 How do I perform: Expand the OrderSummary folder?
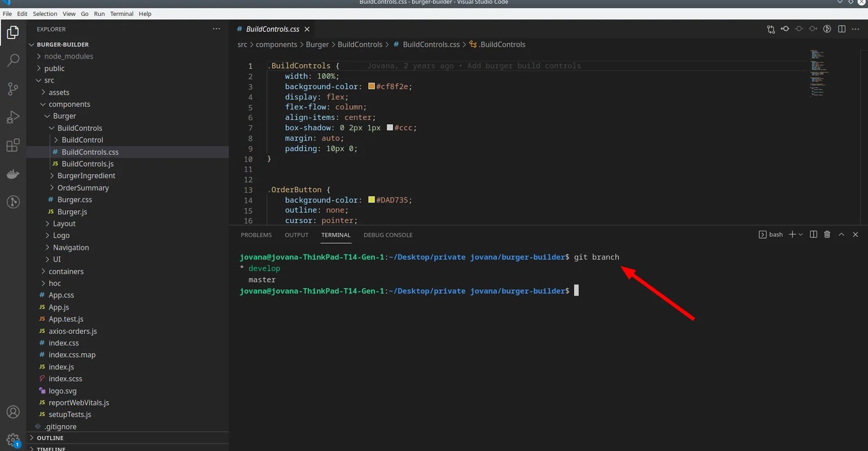[127, 188]
